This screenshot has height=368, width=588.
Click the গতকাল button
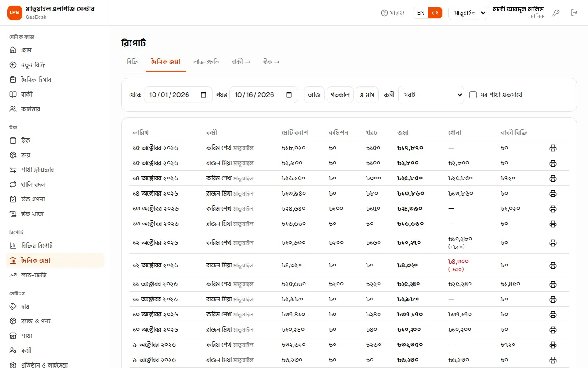(340, 95)
